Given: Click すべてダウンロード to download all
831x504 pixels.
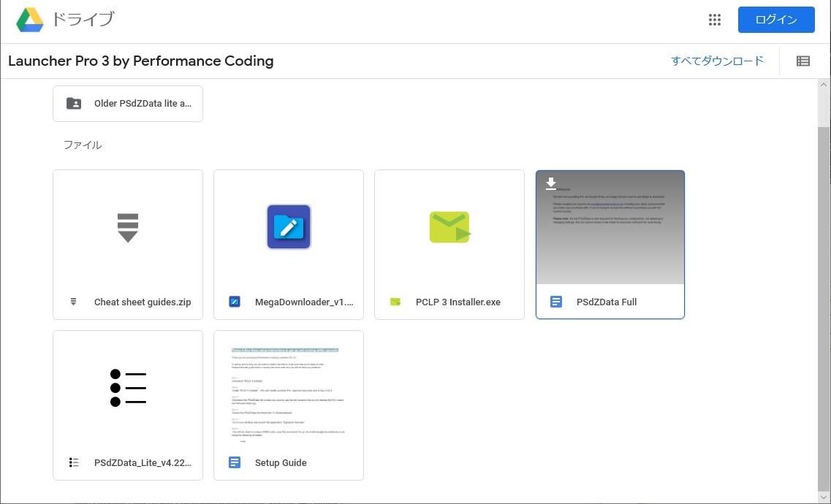Looking at the screenshot, I should tap(718, 61).
